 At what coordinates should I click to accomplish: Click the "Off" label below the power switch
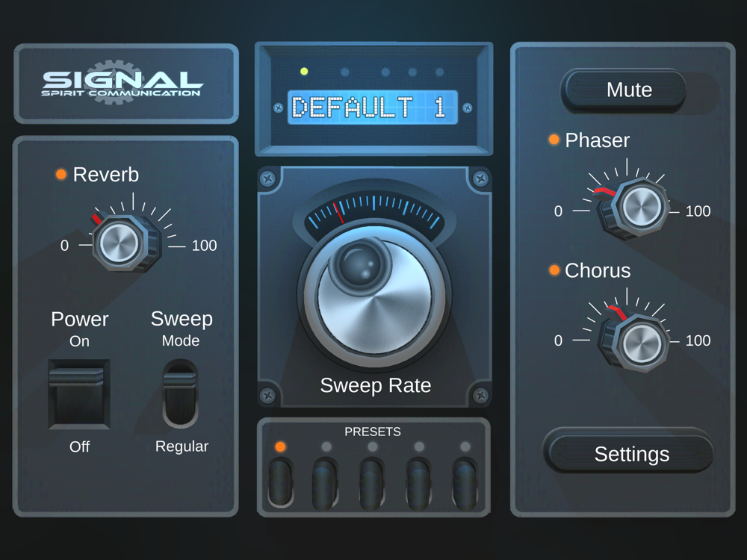(80, 447)
